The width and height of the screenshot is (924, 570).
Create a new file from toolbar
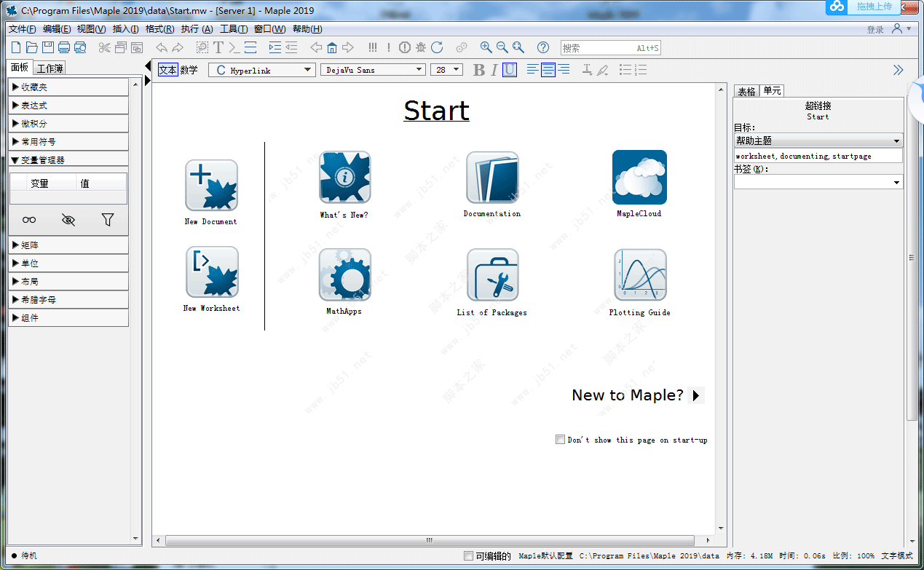point(16,48)
